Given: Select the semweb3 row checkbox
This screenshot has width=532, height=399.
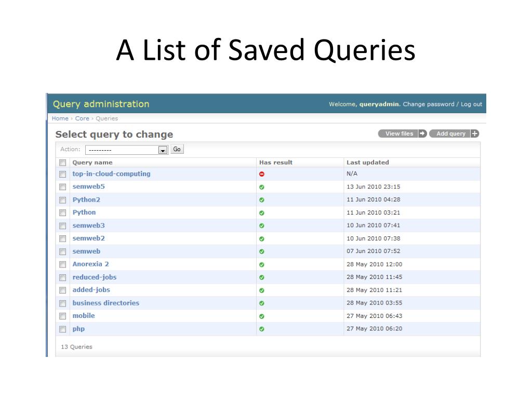Looking at the screenshot, I should click(62, 225).
